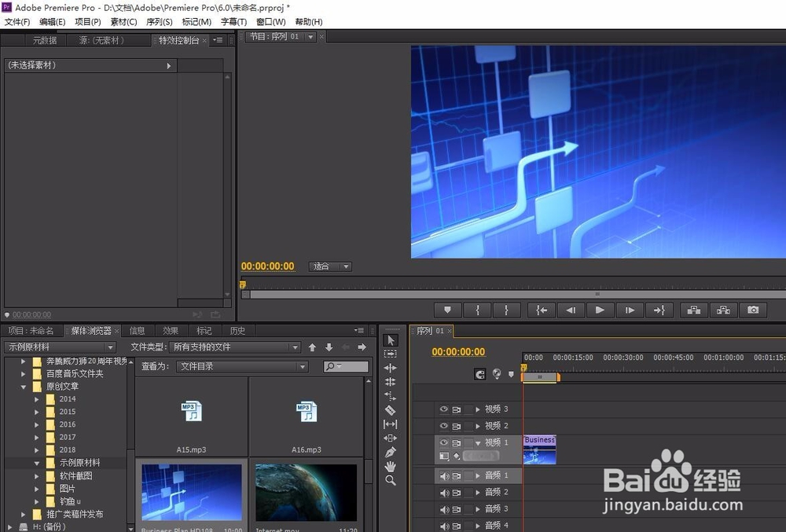Open the 示例原材料 location dropdown

point(61,347)
